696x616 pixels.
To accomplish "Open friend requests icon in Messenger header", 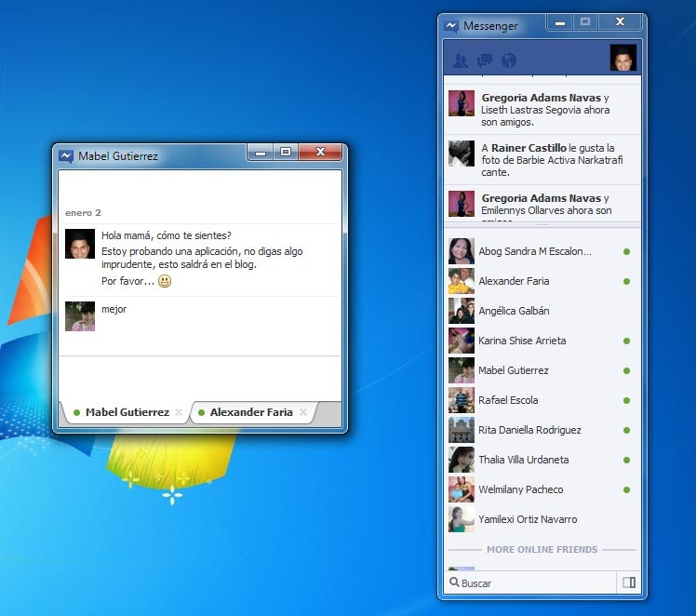I will 461,60.
